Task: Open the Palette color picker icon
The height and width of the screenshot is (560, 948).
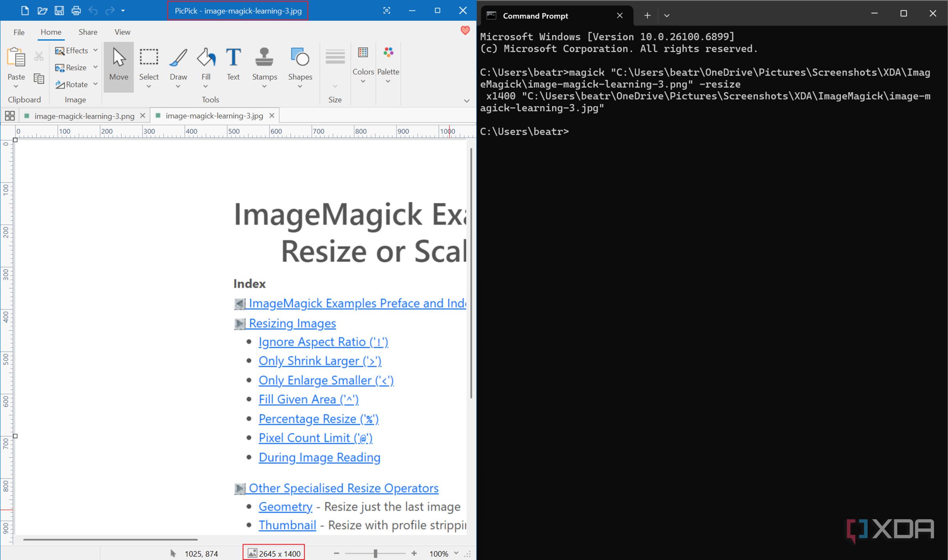Action: tap(388, 52)
